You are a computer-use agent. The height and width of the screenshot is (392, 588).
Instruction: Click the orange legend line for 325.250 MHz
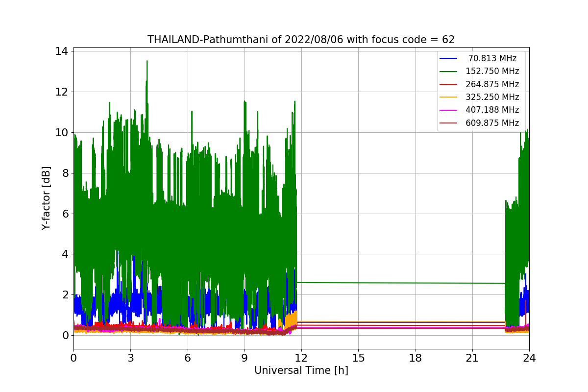click(448, 97)
